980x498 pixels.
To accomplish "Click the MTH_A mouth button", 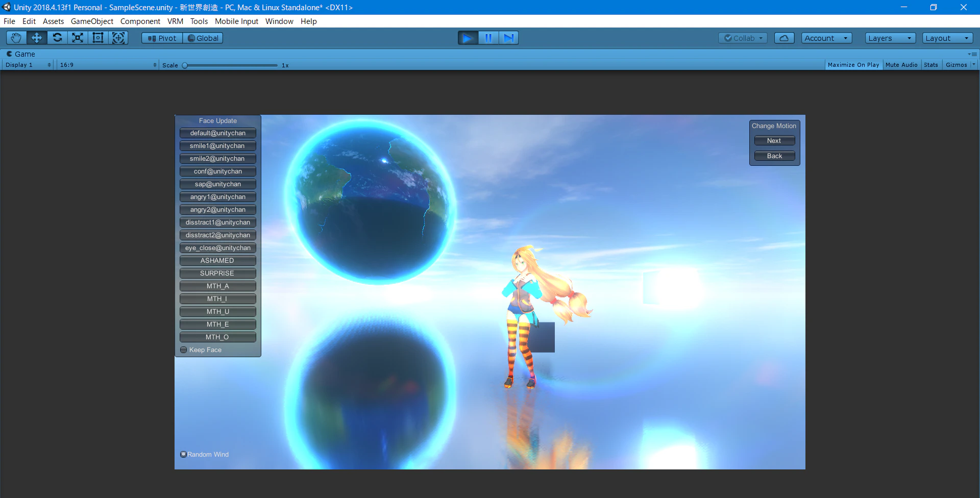I will (217, 286).
